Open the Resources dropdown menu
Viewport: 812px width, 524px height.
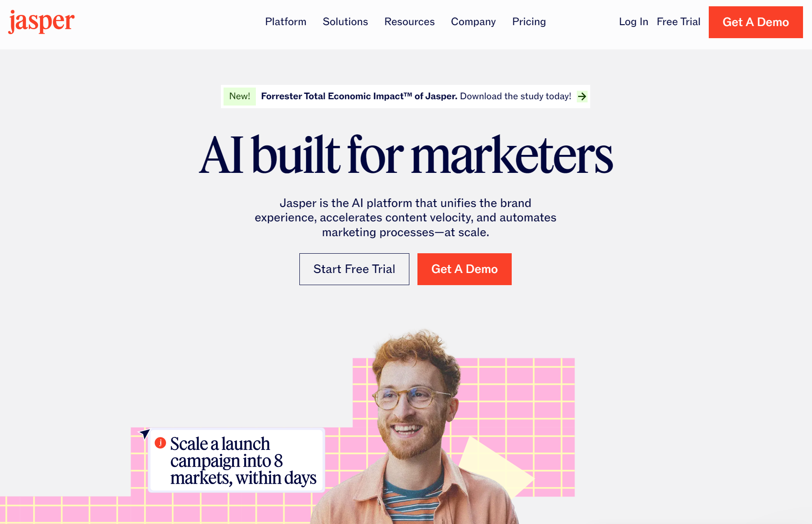pos(409,22)
